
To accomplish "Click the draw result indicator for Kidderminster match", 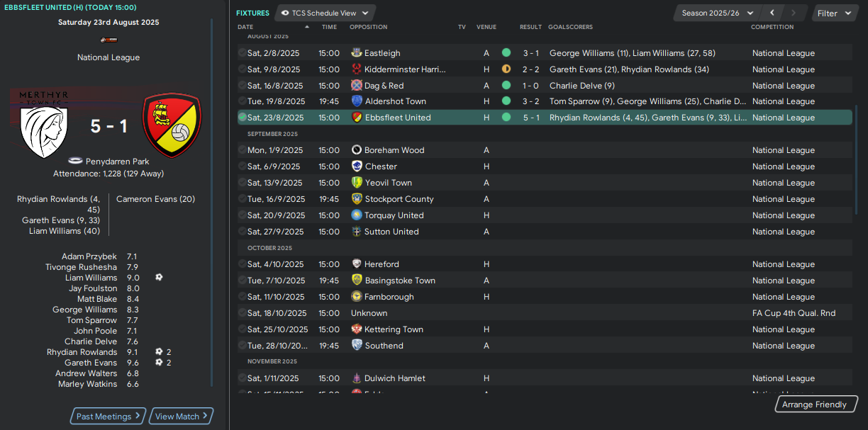I will (506, 69).
